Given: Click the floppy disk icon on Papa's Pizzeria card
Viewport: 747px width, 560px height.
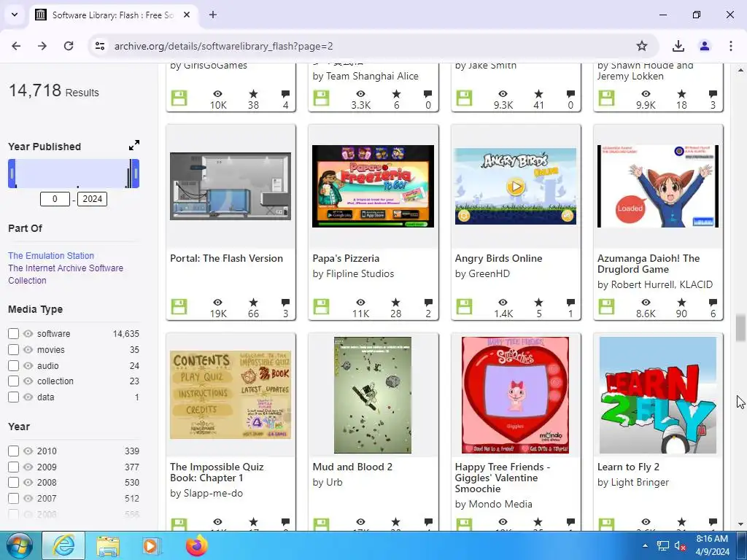Looking at the screenshot, I should point(321,307).
